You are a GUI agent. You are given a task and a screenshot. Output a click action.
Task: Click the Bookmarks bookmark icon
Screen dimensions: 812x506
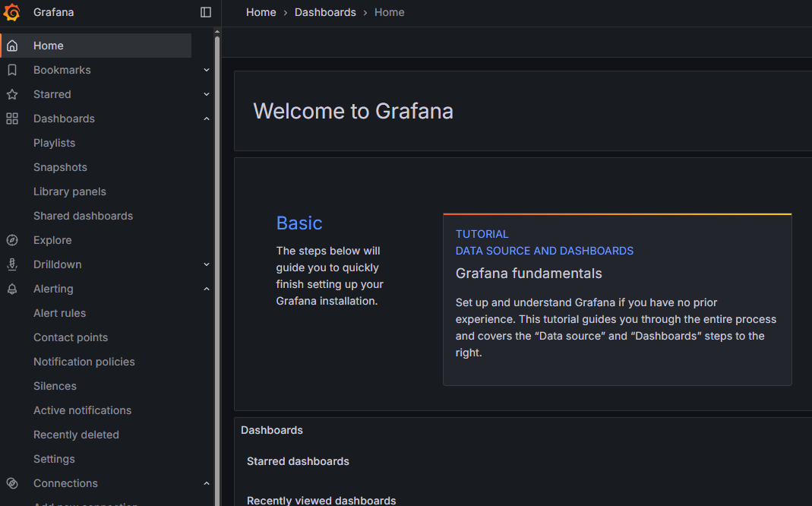[12, 70]
